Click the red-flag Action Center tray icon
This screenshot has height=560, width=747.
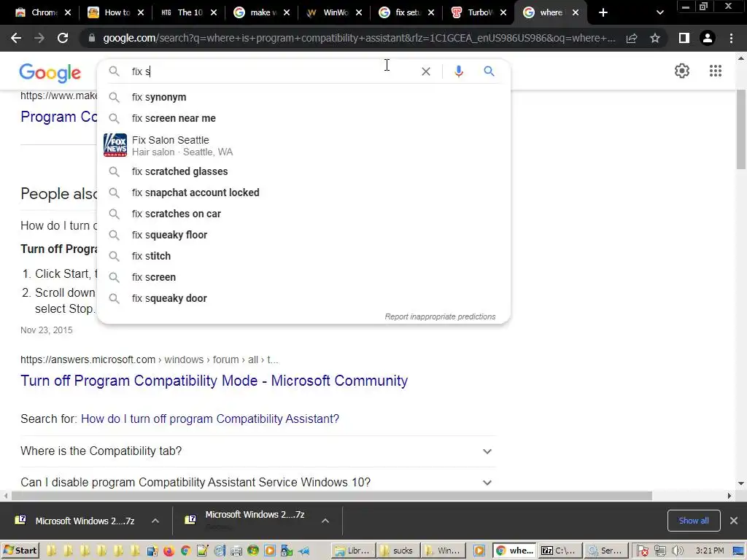642,551
